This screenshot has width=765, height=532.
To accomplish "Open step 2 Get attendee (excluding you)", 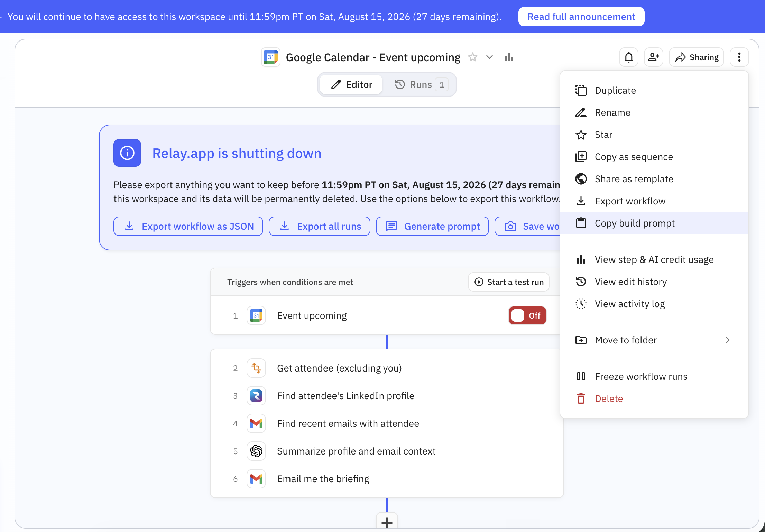I will [387, 368].
